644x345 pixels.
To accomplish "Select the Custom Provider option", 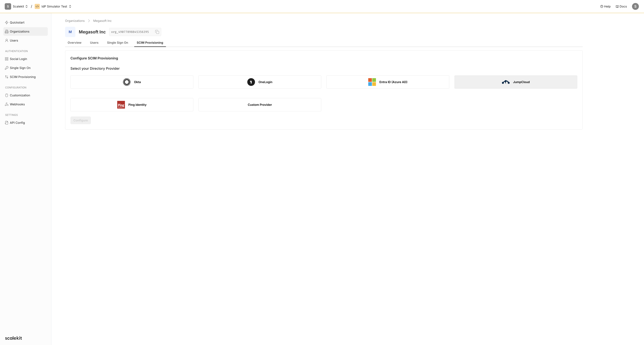I will [260, 105].
